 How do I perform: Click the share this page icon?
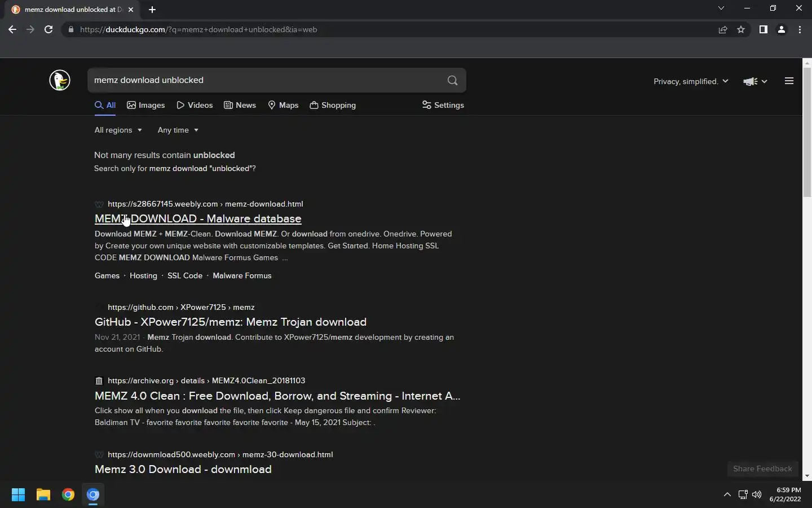[x=723, y=29]
